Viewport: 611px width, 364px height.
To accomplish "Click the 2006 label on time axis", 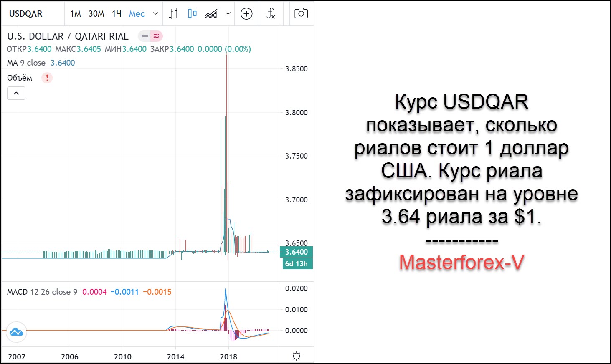I will [70, 356].
